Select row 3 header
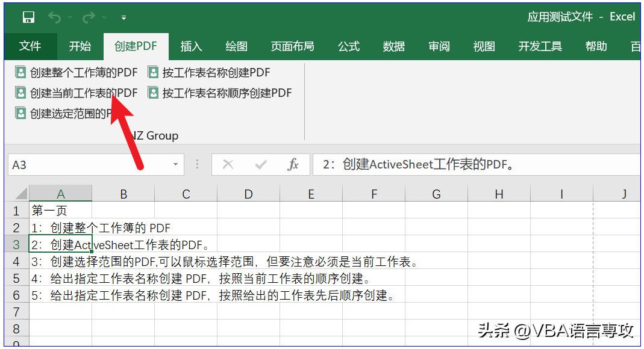Screen dimensions: 644x349 (16, 244)
